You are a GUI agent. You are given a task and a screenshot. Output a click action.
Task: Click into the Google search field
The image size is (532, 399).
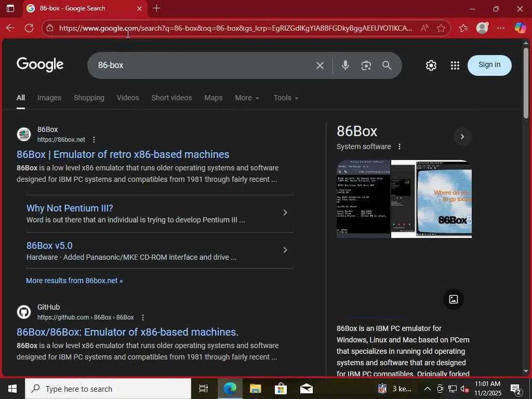[204, 65]
